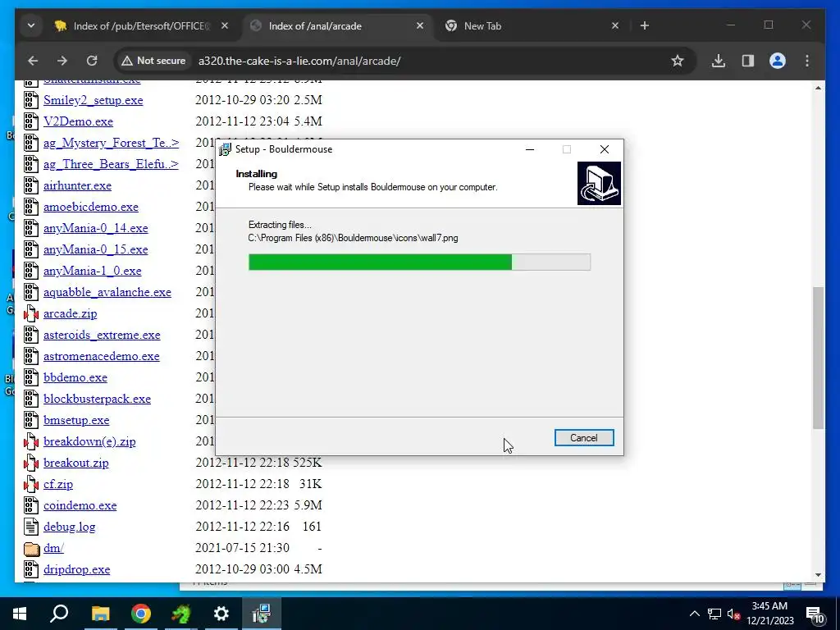Click the archive icon beside arcade.zip
The image size is (840, 630).
click(x=32, y=313)
